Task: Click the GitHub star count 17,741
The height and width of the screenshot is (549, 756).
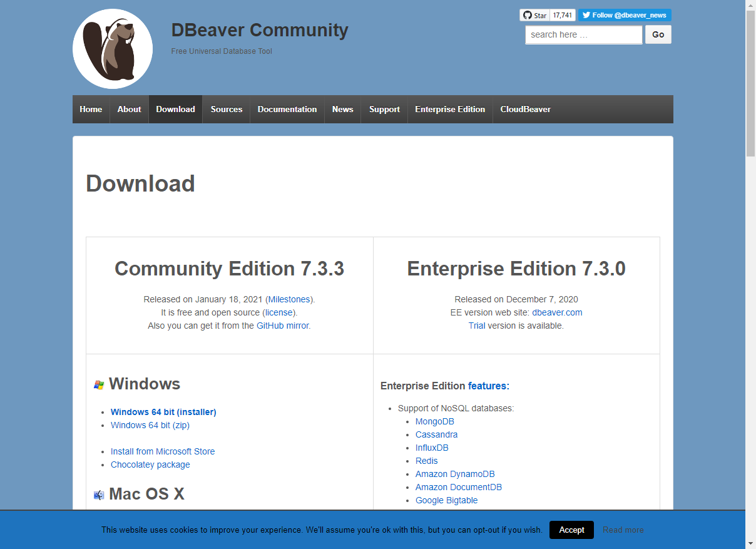Action: pyautogui.click(x=563, y=16)
